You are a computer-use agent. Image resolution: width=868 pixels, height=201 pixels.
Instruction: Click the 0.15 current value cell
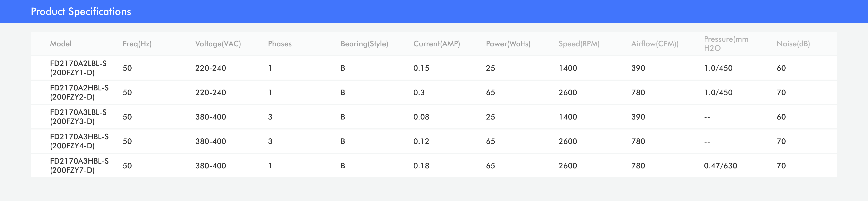(421, 68)
